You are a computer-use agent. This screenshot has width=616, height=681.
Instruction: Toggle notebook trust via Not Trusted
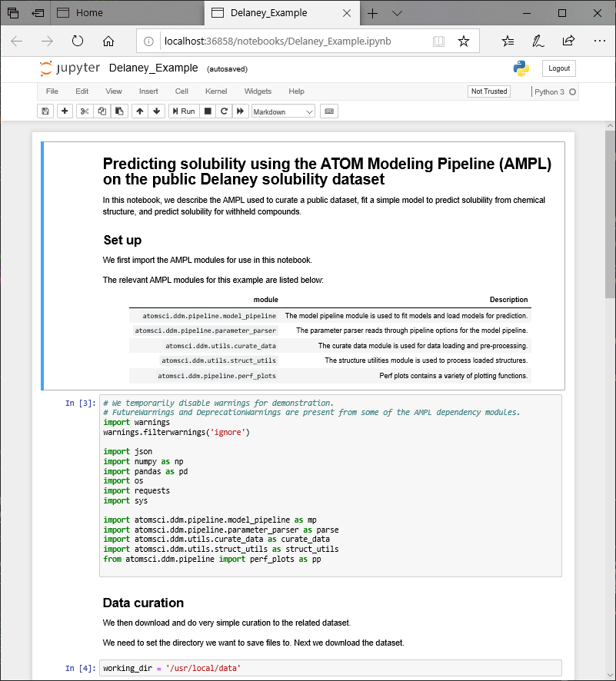pos(488,91)
